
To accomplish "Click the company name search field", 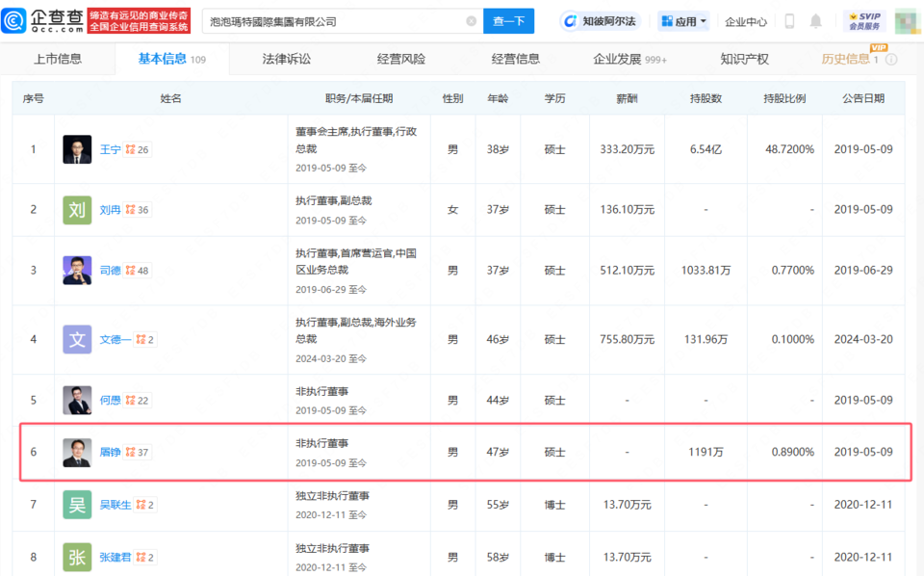I will point(332,21).
